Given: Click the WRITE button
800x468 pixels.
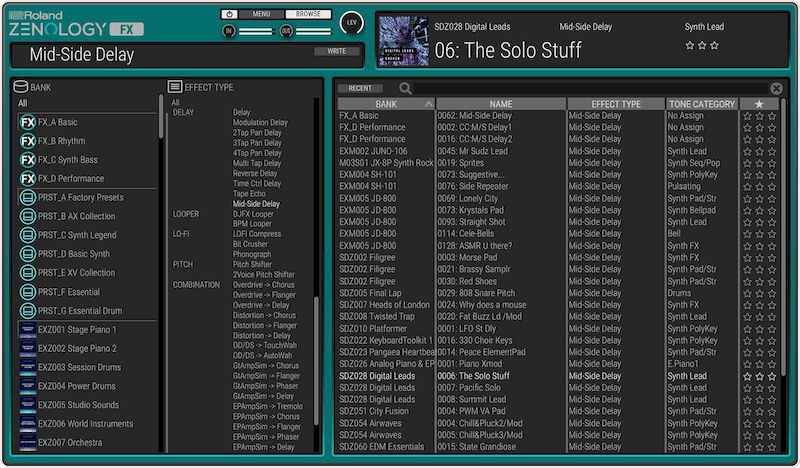Looking at the screenshot, I should (x=337, y=51).
